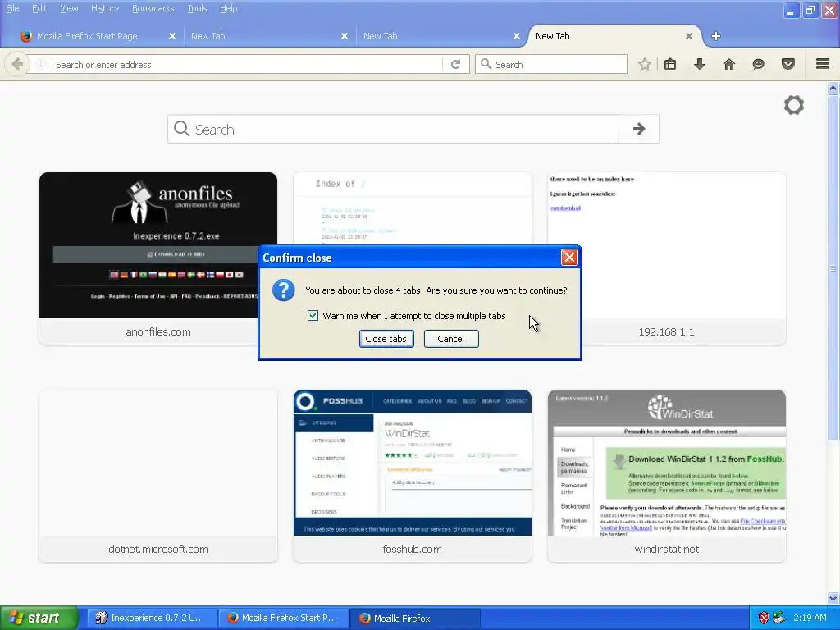The image size is (840, 630).
Task: Open the anonfiles.com tile
Action: coord(158,258)
